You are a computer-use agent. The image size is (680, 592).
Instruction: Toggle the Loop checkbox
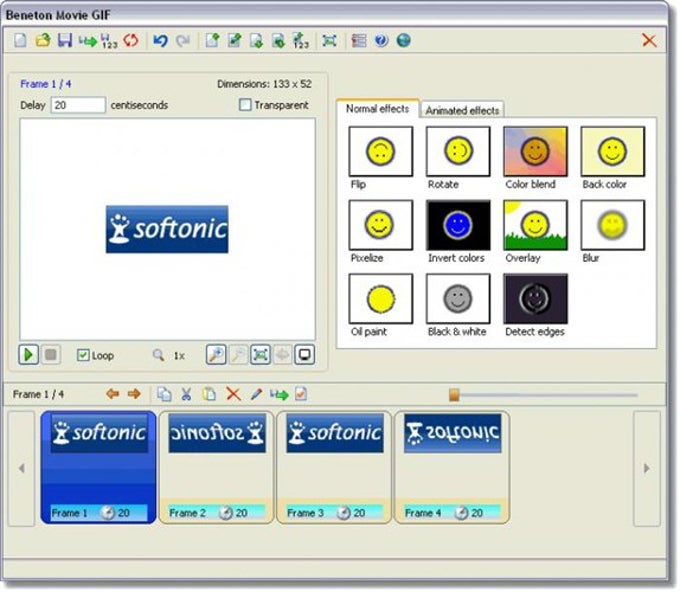[82, 355]
